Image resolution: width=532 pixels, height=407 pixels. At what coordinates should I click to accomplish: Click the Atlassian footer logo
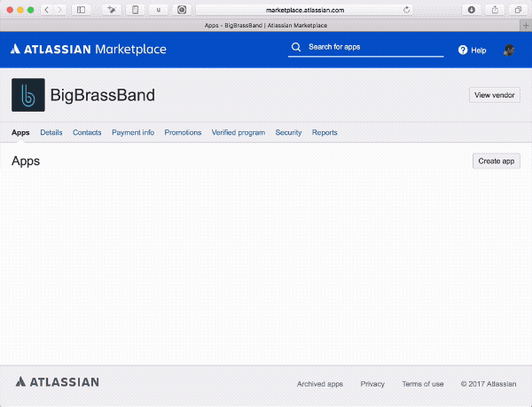click(x=58, y=382)
